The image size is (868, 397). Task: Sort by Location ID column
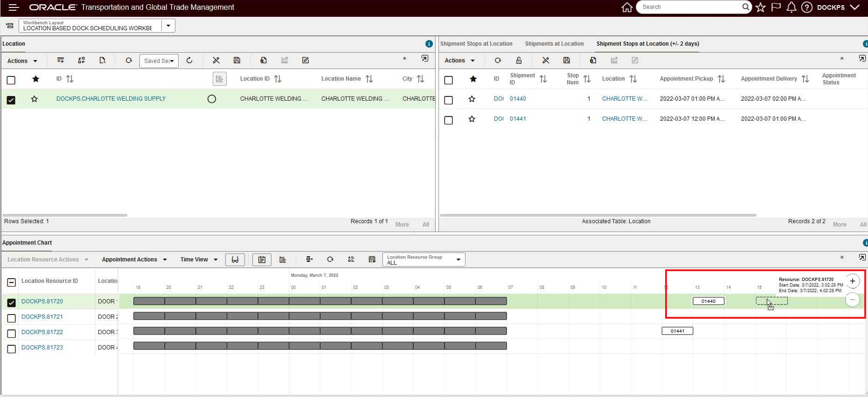click(x=278, y=79)
